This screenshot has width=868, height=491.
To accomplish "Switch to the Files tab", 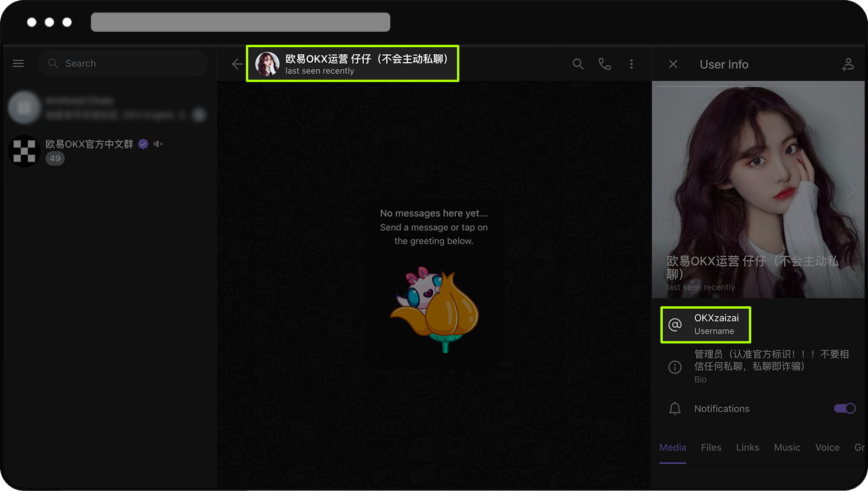I will point(711,447).
